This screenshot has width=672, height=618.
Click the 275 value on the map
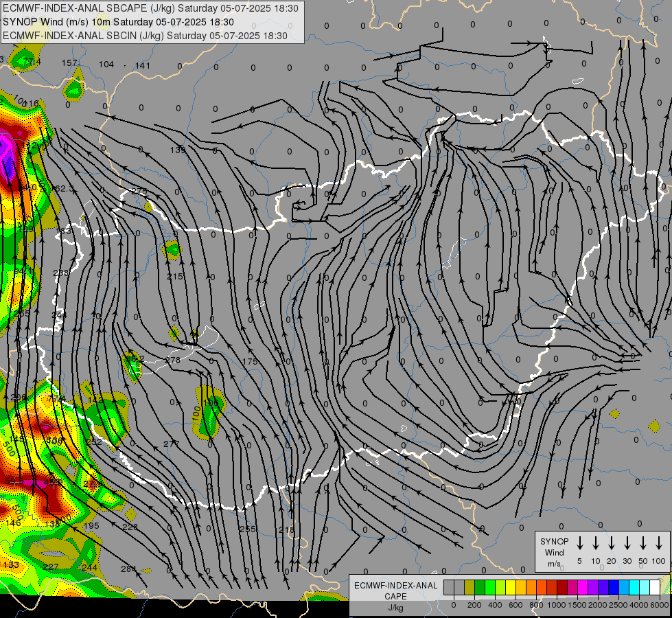click(x=139, y=192)
